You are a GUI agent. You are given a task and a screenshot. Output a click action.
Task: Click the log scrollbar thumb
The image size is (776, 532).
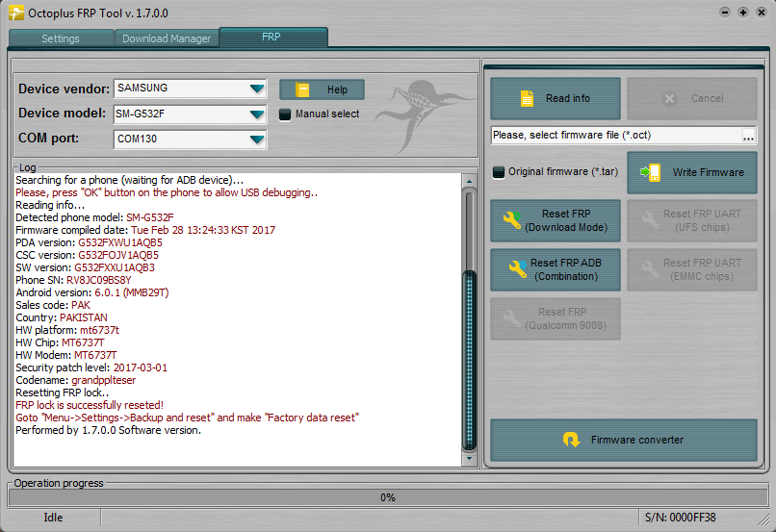point(469,361)
